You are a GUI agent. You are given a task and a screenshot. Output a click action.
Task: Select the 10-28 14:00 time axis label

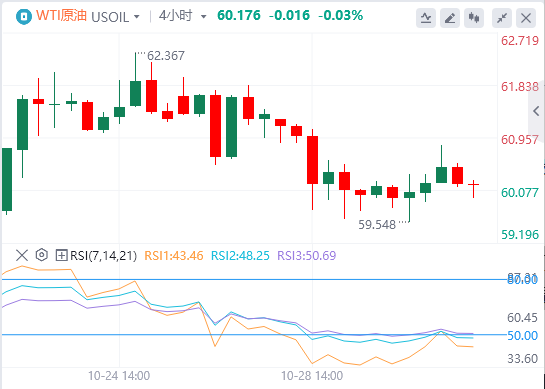[312, 376]
